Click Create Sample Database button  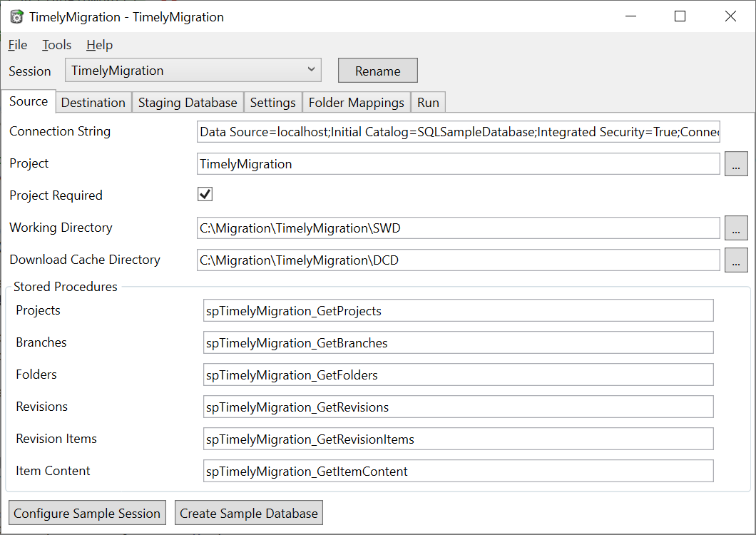tap(249, 513)
